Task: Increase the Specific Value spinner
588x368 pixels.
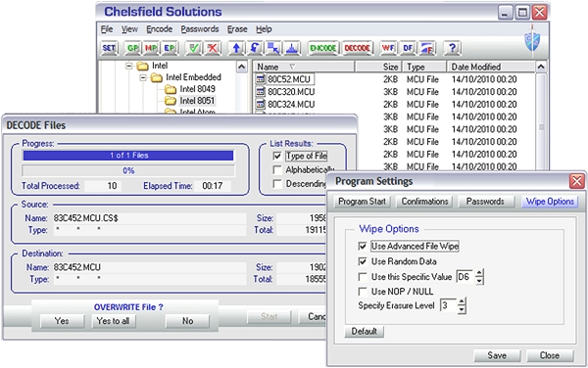Action: tap(479, 273)
